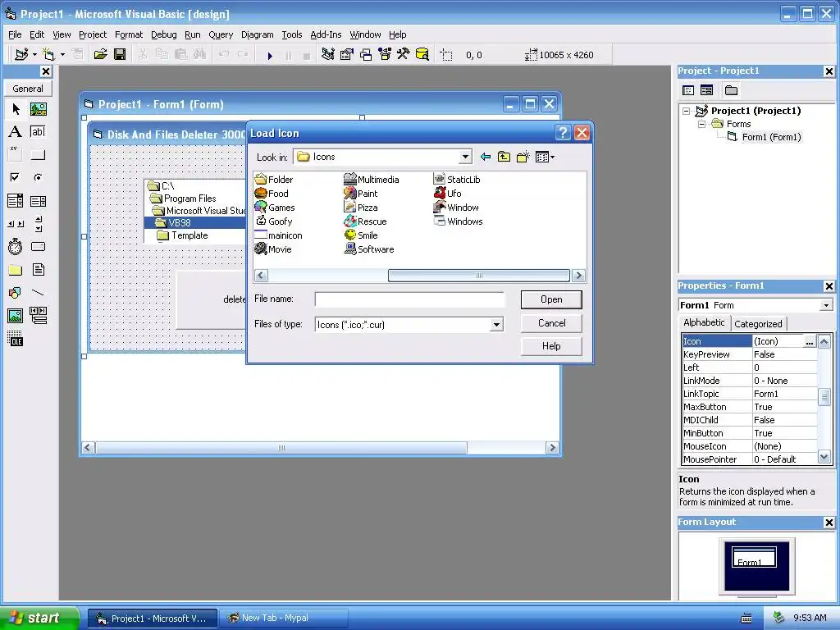Collapse the Forms folder node

(702, 125)
